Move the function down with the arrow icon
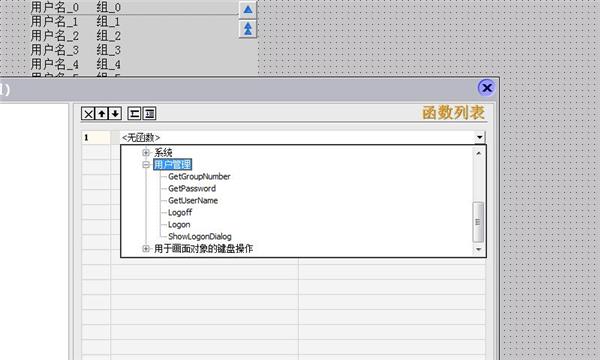 [x=115, y=114]
